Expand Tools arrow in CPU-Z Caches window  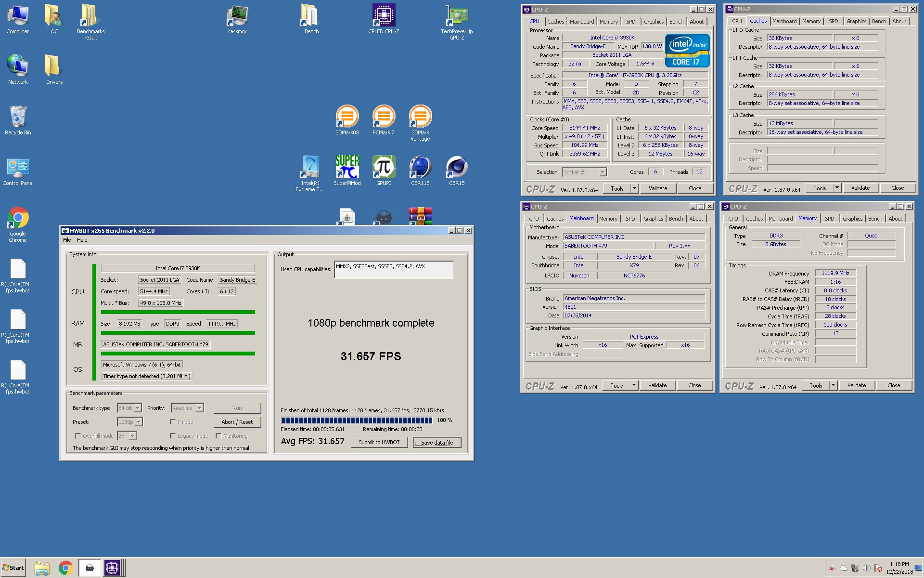(837, 188)
